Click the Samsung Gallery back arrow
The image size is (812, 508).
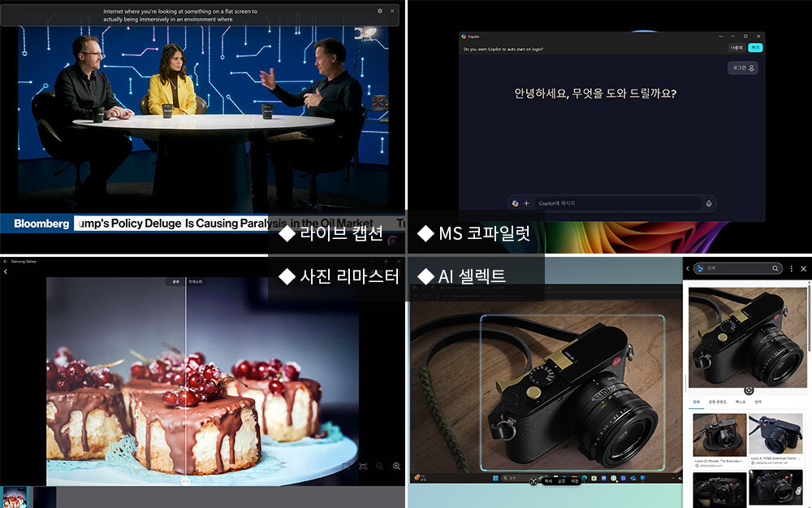coord(5,271)
